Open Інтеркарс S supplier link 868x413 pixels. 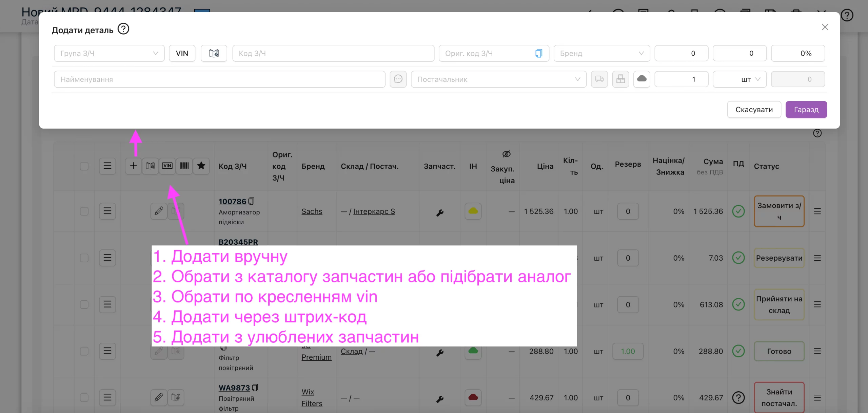pos(374,211)
